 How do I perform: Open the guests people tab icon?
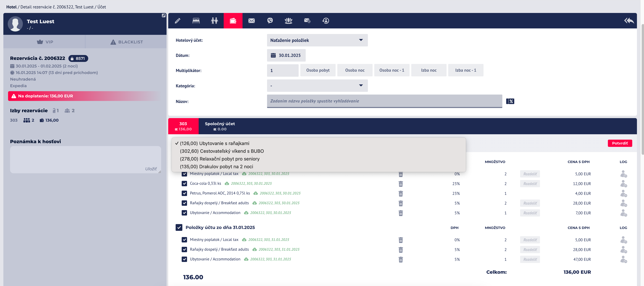[x=214, y=21]
